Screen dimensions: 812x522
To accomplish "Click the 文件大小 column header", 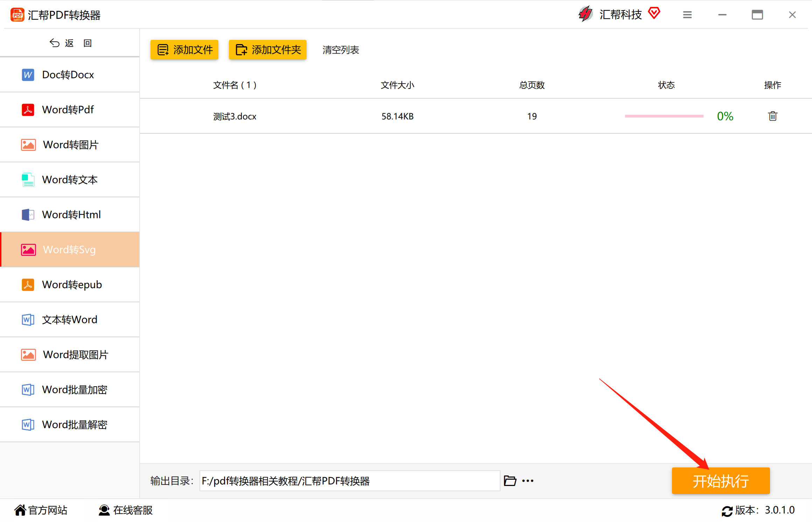I will coord(398,85).
